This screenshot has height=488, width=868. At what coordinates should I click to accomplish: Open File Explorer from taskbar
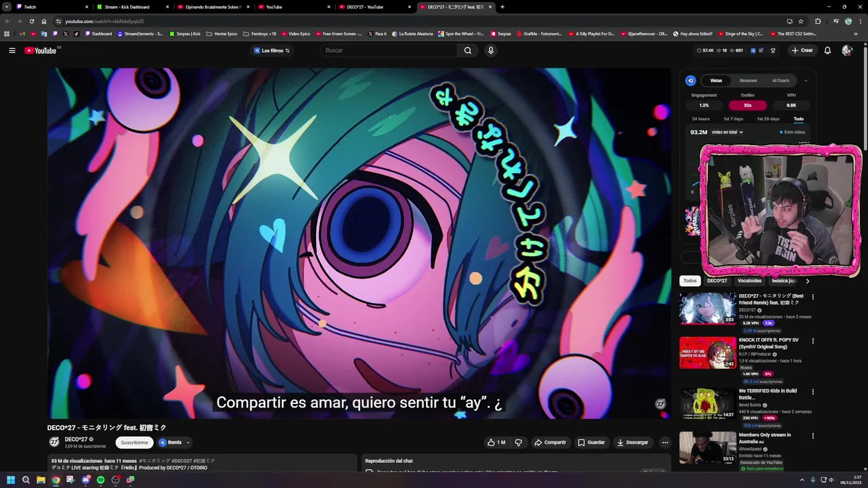pos(41,480)
